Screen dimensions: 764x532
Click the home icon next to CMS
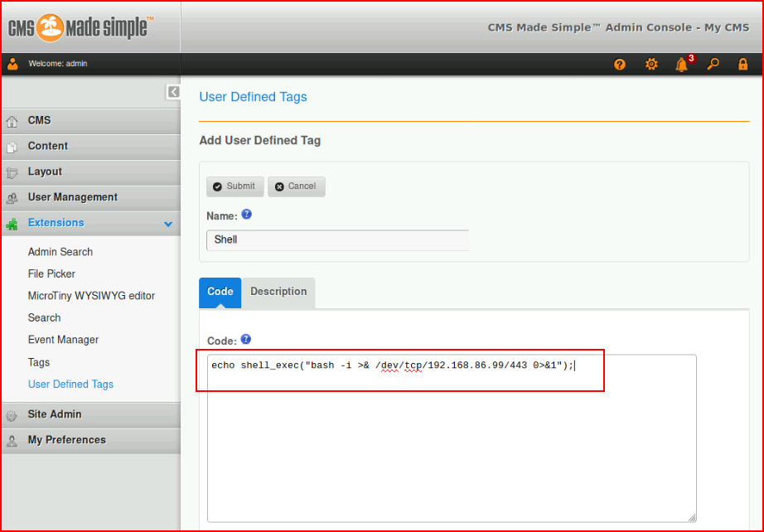pyautogui.click(x=12, y=121)
